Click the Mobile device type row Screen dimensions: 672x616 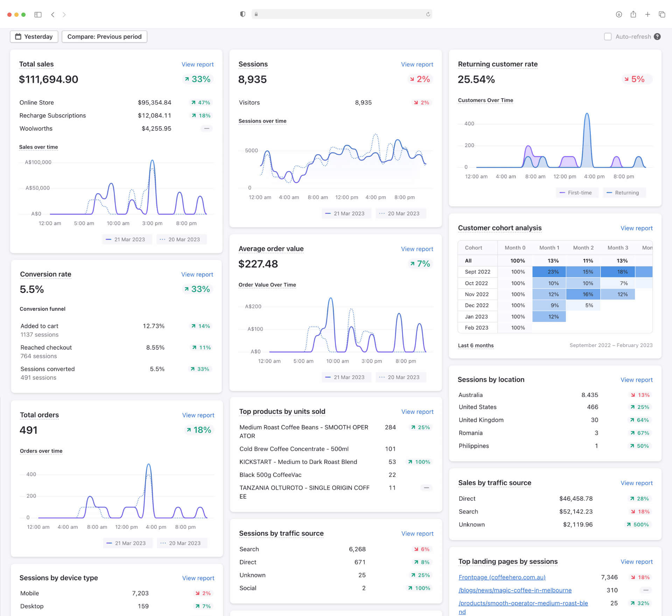pos(117,593)
